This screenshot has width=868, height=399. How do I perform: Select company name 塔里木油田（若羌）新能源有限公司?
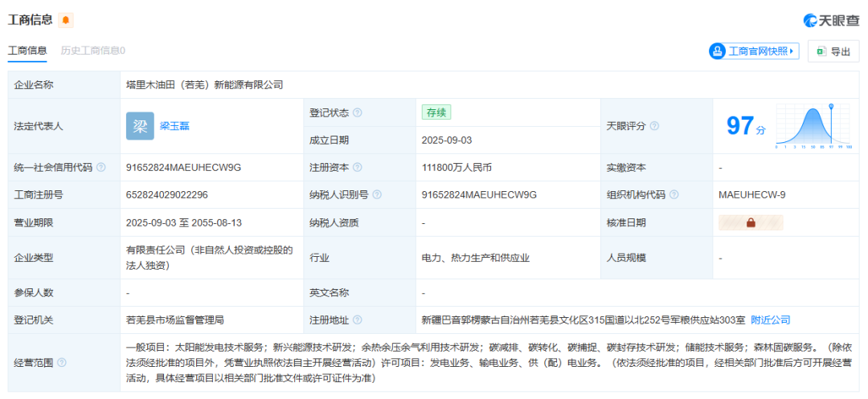(x=205, y=85)
